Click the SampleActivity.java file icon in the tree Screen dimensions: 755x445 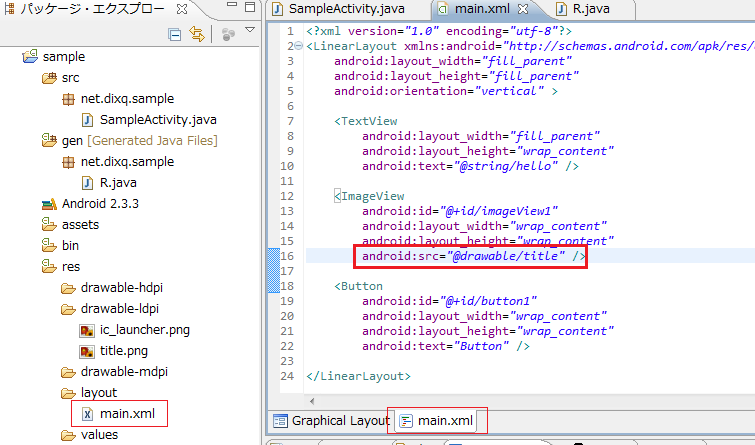tap(87, 120)
